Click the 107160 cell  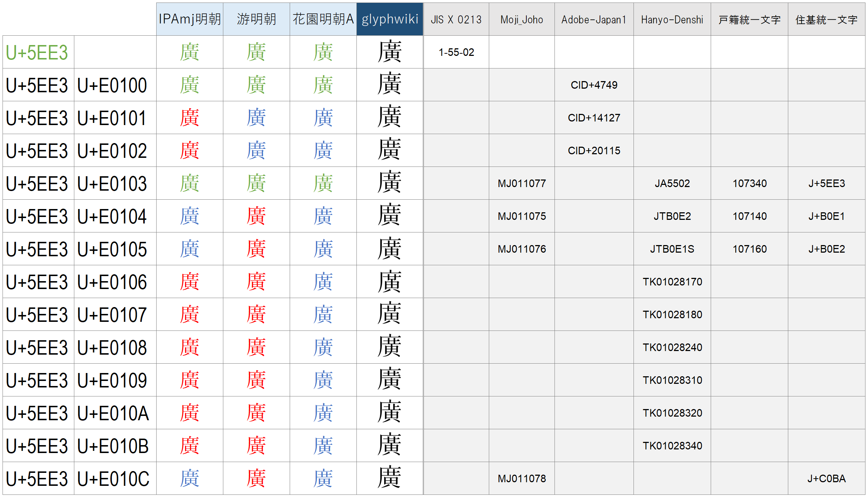[749, 249]
